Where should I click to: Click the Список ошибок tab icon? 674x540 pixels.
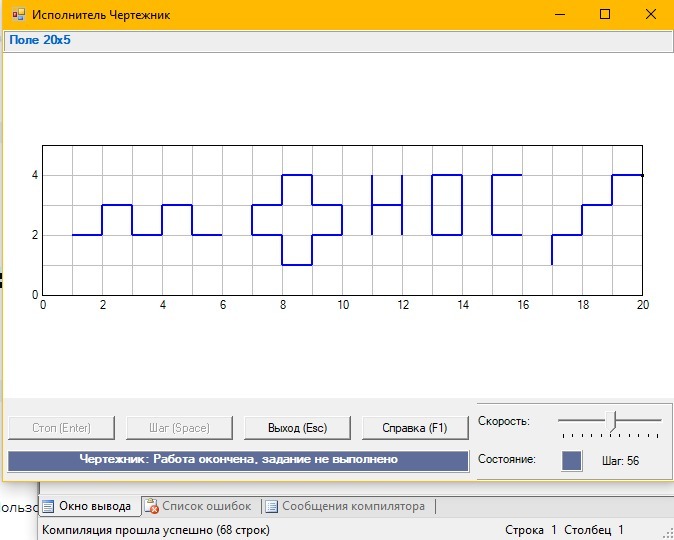(151, 506)
